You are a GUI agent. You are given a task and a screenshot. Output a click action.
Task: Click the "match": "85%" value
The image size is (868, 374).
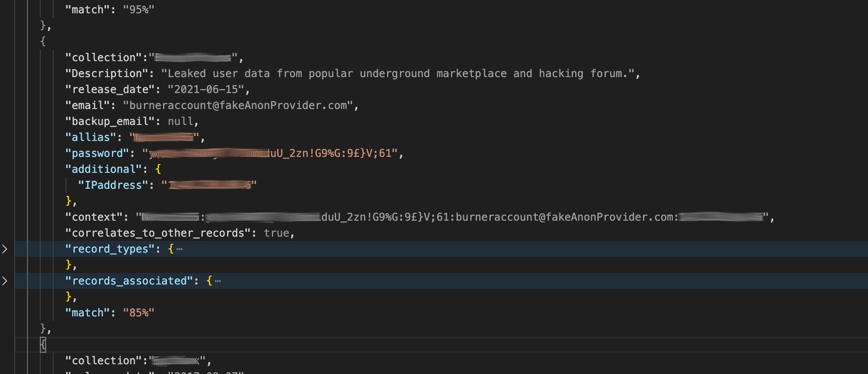[139, 313]
